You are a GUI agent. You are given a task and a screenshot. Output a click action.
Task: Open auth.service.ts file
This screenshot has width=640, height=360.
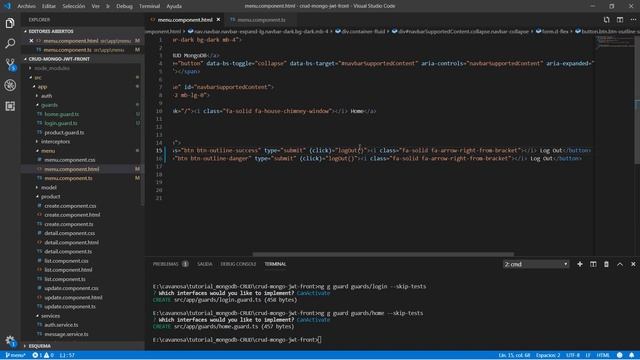61,325
